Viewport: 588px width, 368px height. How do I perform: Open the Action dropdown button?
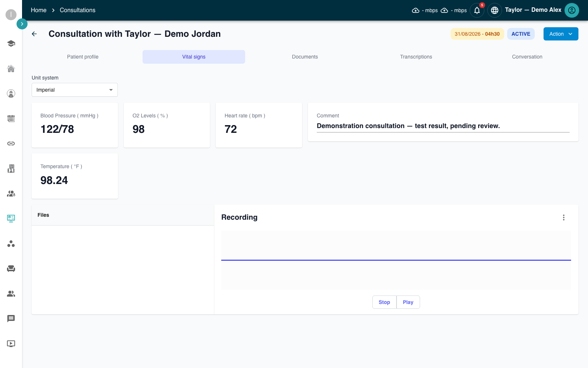(561, 34)
